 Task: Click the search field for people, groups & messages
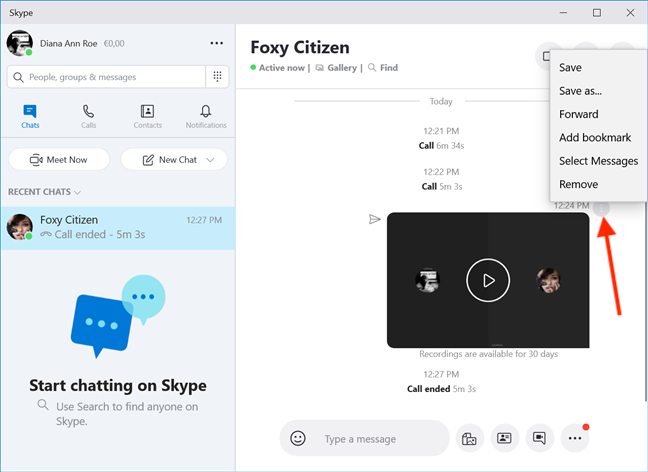click(x=106, y=77)
